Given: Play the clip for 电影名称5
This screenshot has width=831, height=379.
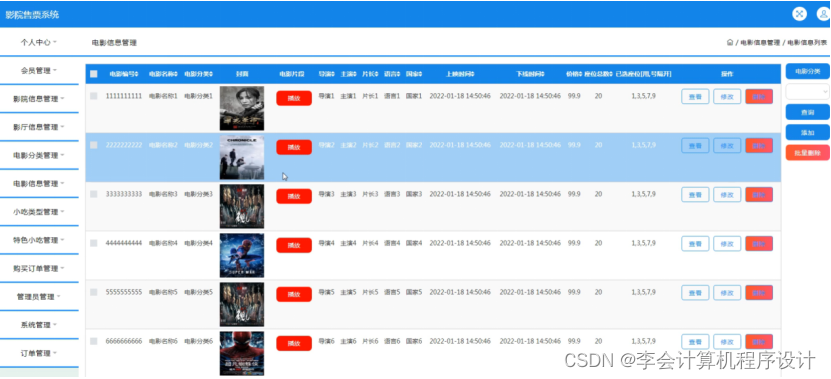Looking at the screenshot, I should pyautogui.click(x=294, y=294).
